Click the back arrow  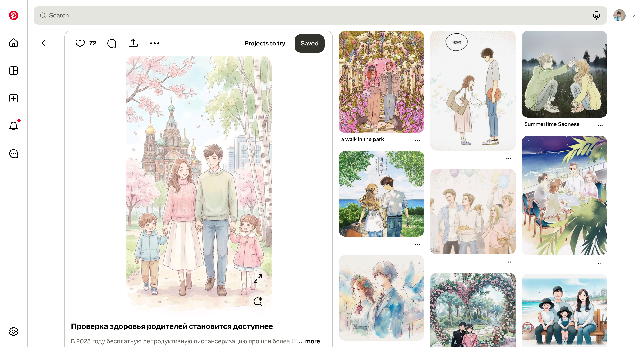point(46,43)
